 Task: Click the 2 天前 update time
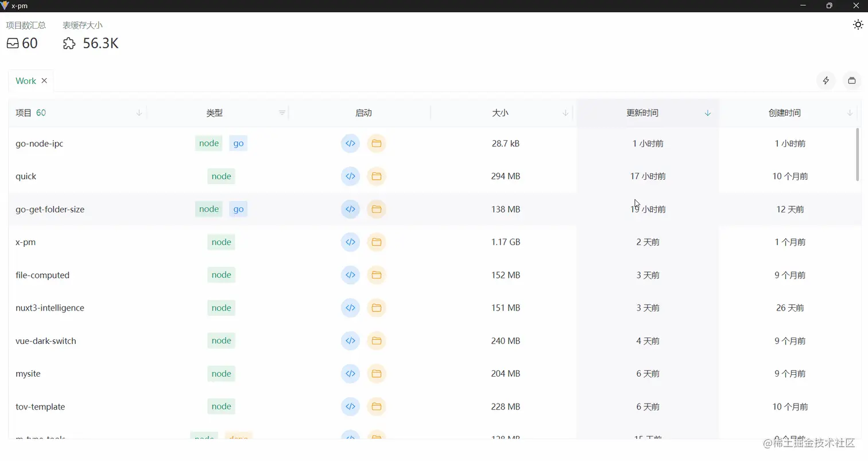click(648, 242)
